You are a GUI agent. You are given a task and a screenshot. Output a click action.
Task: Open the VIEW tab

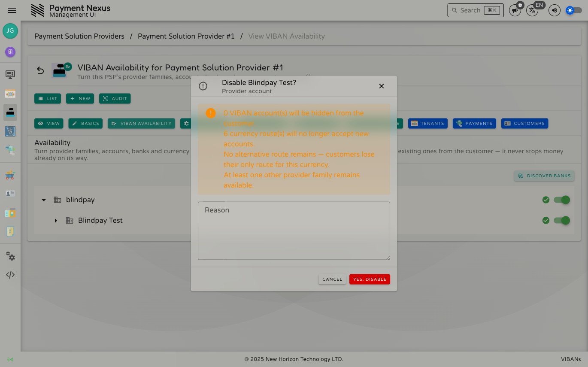[49, 124]
